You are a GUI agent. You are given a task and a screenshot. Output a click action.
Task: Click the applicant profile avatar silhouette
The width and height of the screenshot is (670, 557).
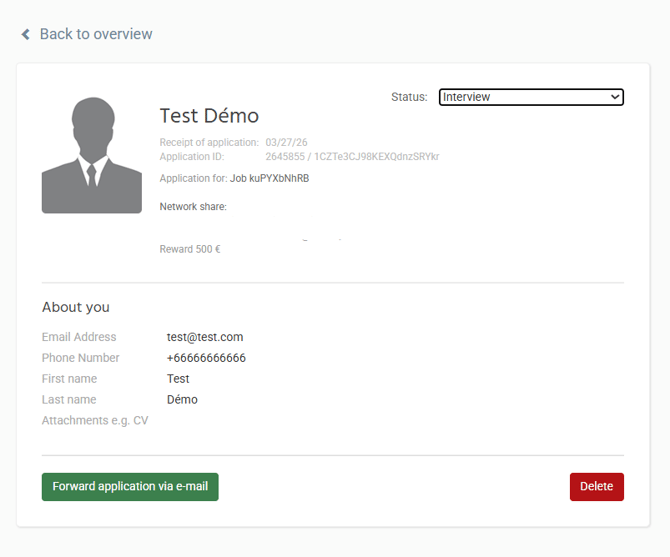pyautogui.click(x=91, y=155)
